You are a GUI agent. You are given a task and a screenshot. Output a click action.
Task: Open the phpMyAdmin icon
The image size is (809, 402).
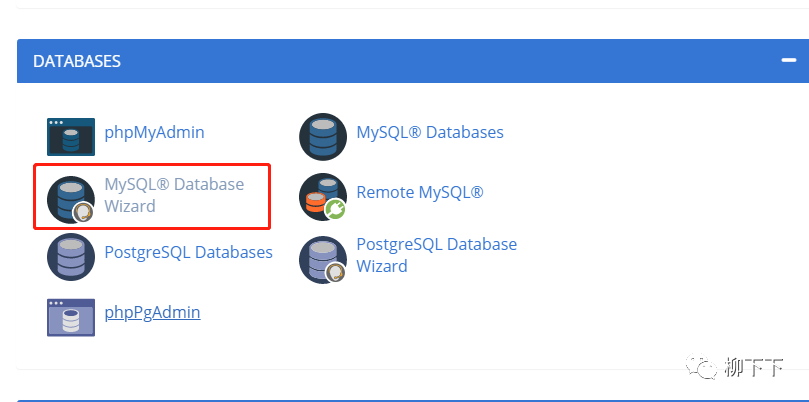click(x=70, y=137)
